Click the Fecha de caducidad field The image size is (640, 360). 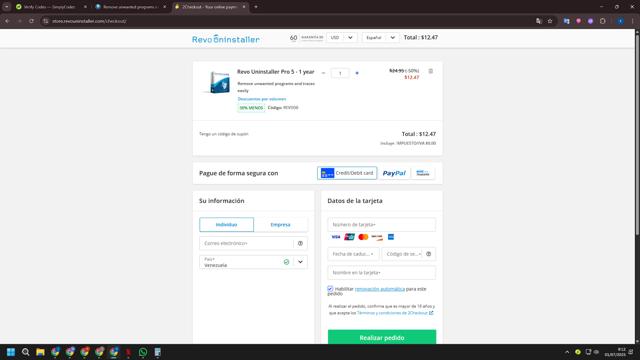coord(353,254)
